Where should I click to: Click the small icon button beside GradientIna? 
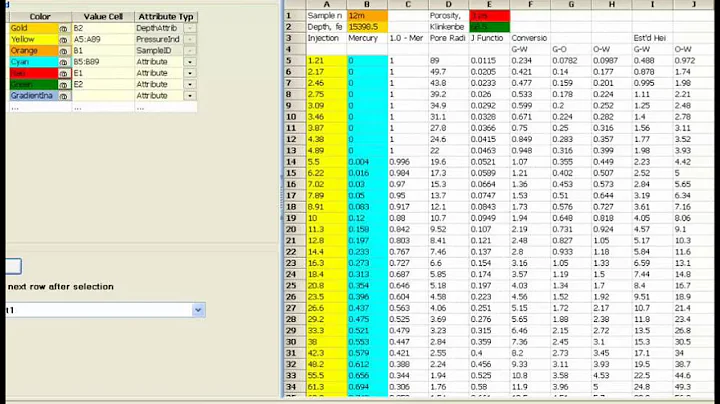[63, 96]
